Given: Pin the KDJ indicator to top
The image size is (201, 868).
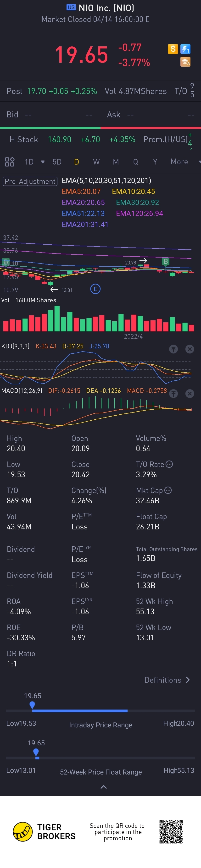Looking at the screenshot, I should 173,349.
